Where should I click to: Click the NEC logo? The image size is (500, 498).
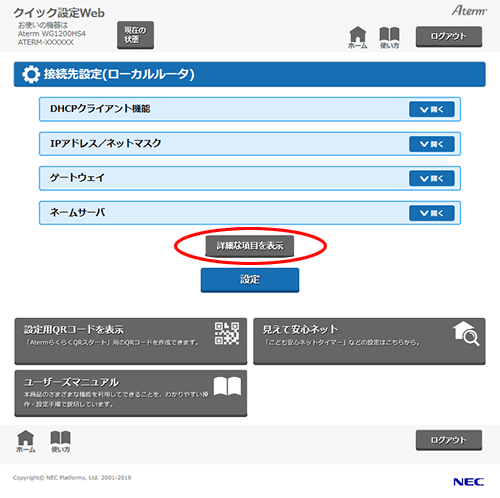point(468,482)
